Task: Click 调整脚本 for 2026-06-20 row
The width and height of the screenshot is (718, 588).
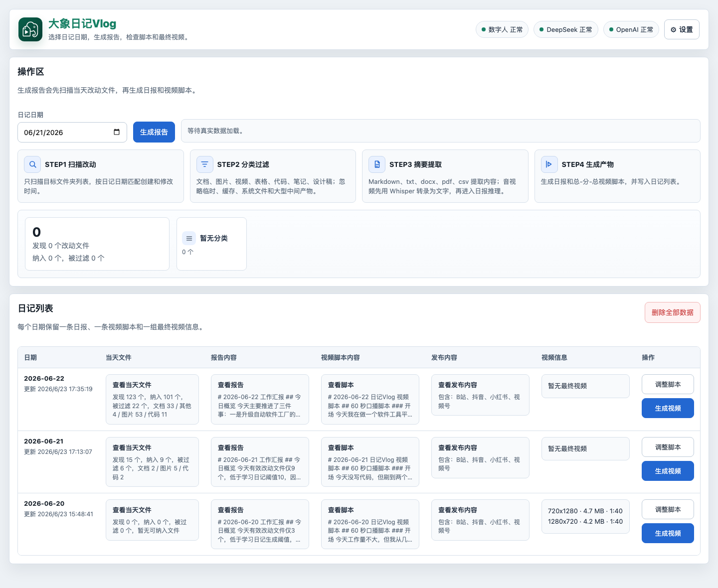Action: tap(668, 509)
